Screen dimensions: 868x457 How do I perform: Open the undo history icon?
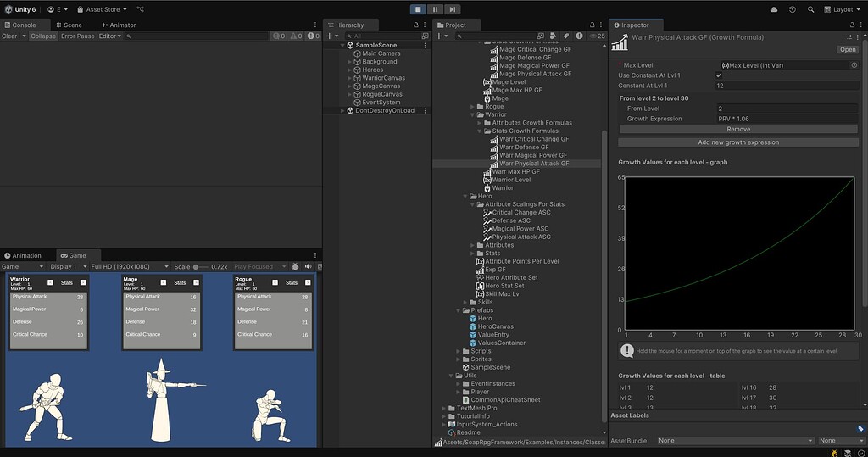click(793, 9)
